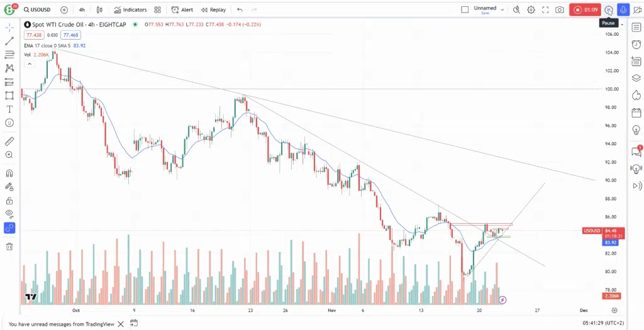Open the ruler measure tool

tap(9, 141)
